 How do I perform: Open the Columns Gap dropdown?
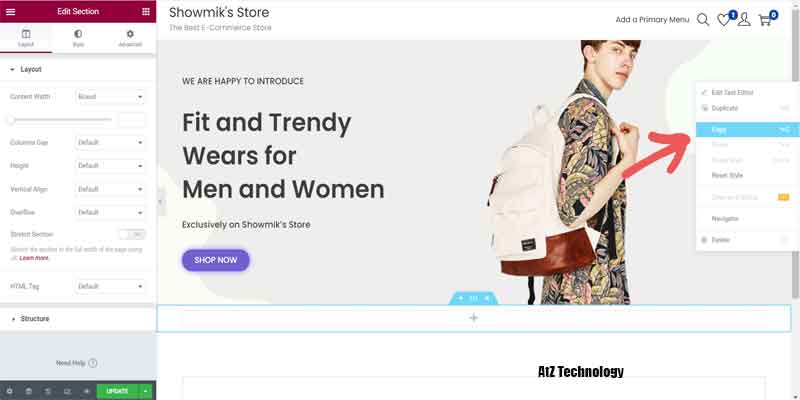110,142
